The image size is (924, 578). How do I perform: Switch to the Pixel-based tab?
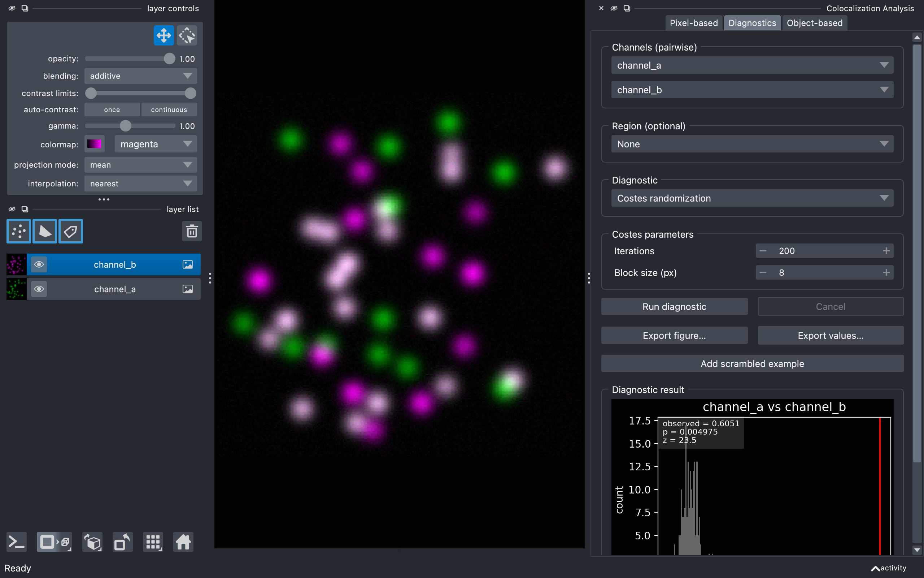point(694,23)
